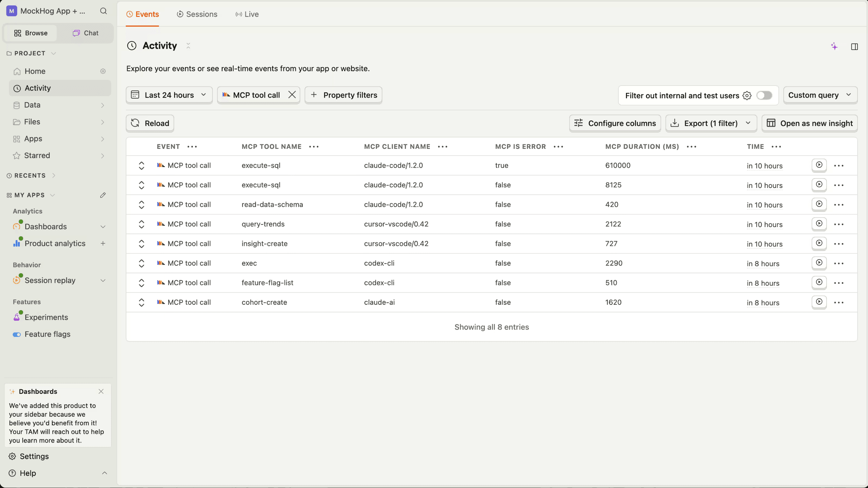Viewport: 868px width, 488px height.
Task: Switch to the Sessions tab
Action: (197, 14)
